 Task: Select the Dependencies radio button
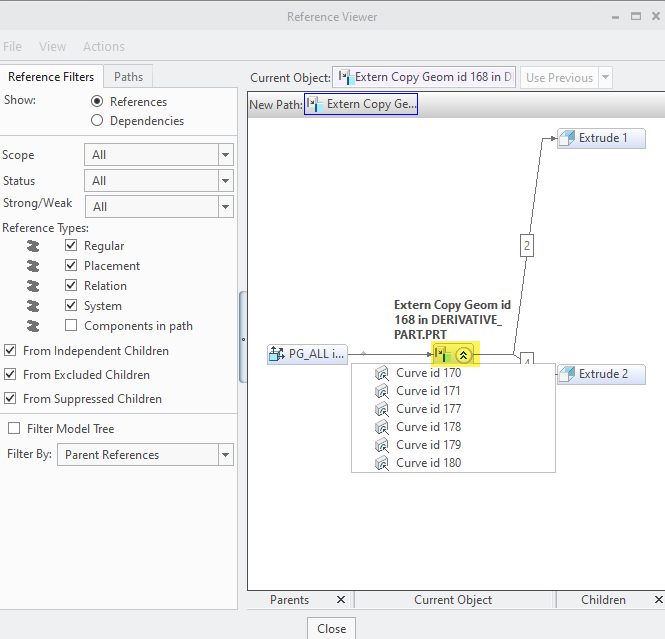97,121
